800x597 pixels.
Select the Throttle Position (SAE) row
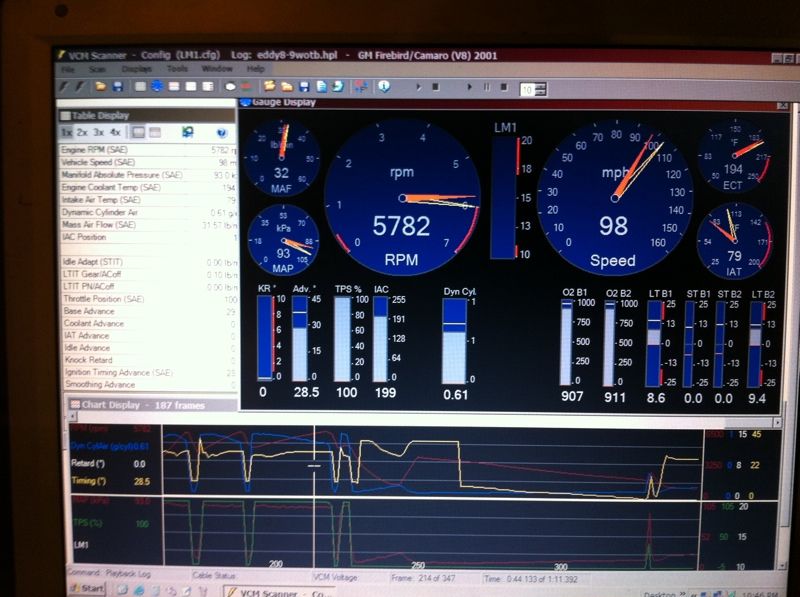pyautogui.click(x=149, y=299)
